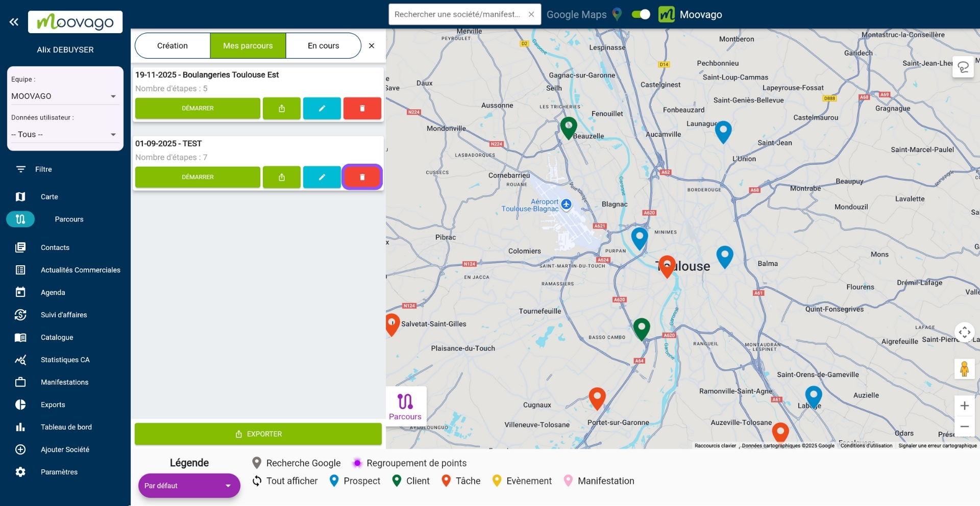Click the map zoom in plus button
Viewport: 980px width, 506px height.
click(964, 406)
